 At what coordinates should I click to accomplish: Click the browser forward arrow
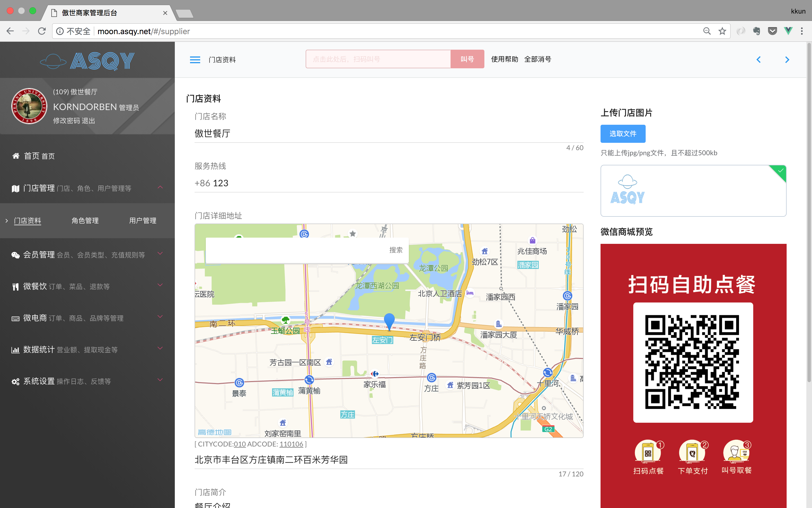click(26, 31)
